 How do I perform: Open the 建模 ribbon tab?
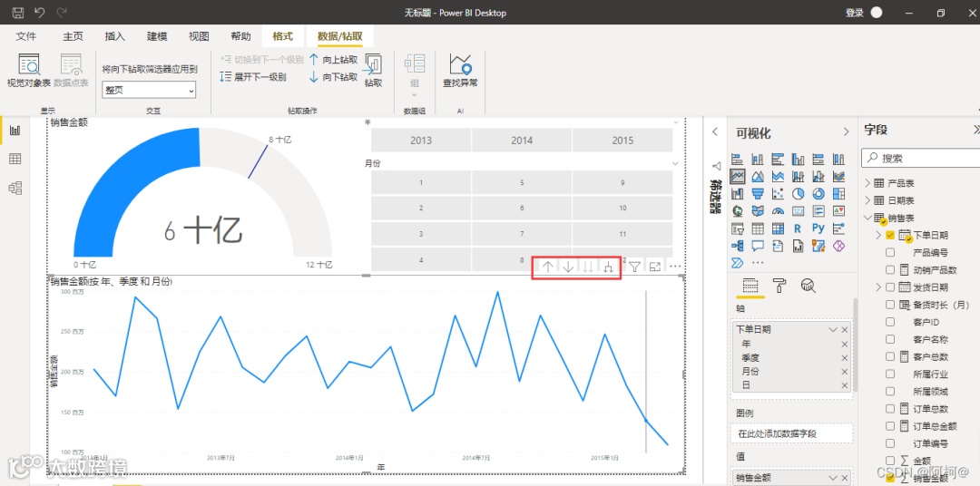tap(157, 36)
